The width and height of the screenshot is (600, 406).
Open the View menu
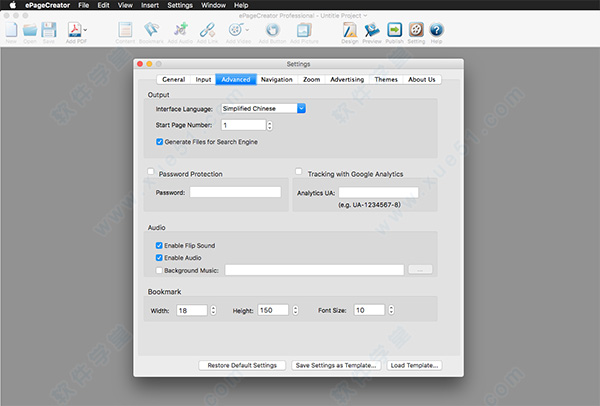click(x=125, y=5)
